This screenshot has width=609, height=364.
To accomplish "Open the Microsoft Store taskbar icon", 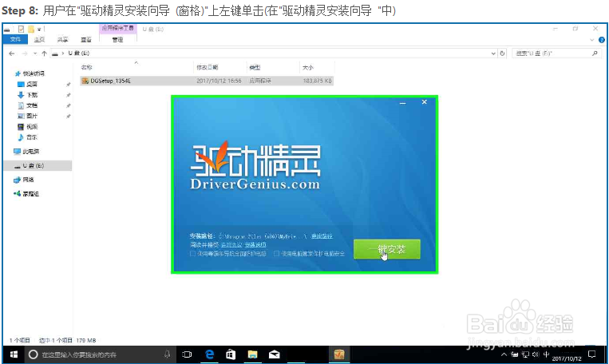I will (x=231, y=354).
